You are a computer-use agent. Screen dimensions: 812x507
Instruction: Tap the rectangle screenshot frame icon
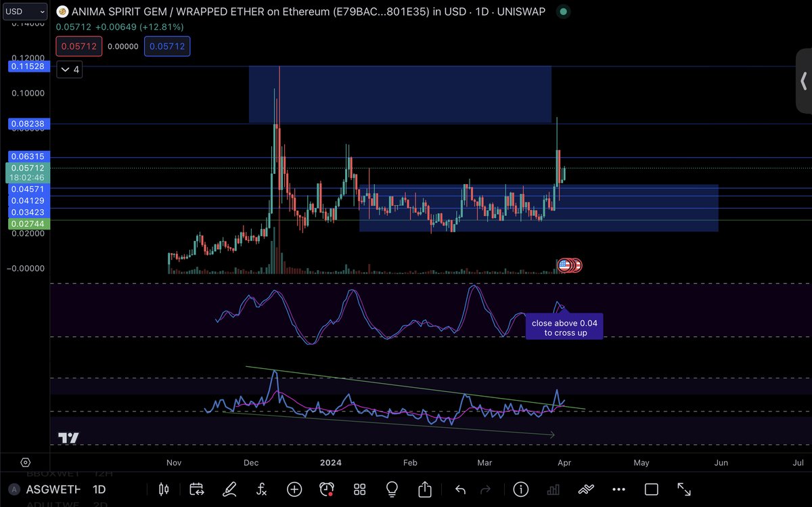tap(652, 489)
